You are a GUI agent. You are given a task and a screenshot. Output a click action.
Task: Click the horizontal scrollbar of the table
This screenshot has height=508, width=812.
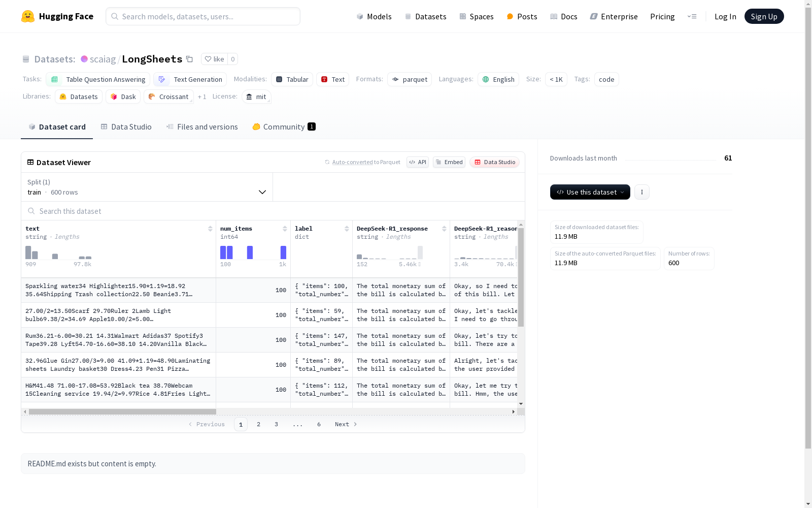pyautogui.click(x=122, y=411)
